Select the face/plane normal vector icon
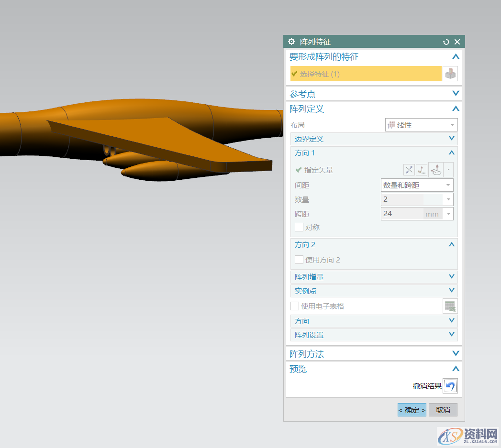The image size is (501, 448). coord(435,170)
